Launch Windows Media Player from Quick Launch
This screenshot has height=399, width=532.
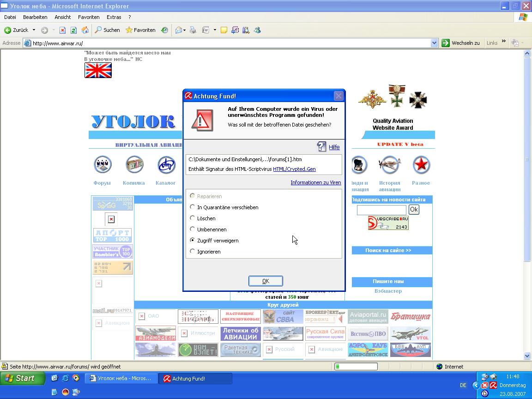point(76,378)
